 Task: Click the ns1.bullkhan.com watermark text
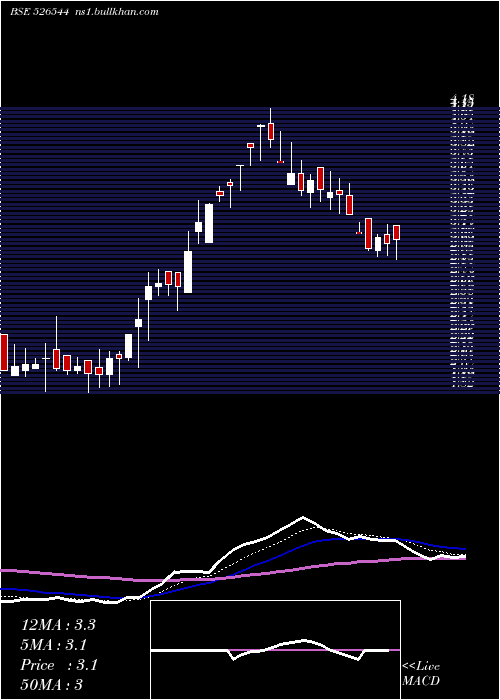pyautogui.click(x=116, y=12)
